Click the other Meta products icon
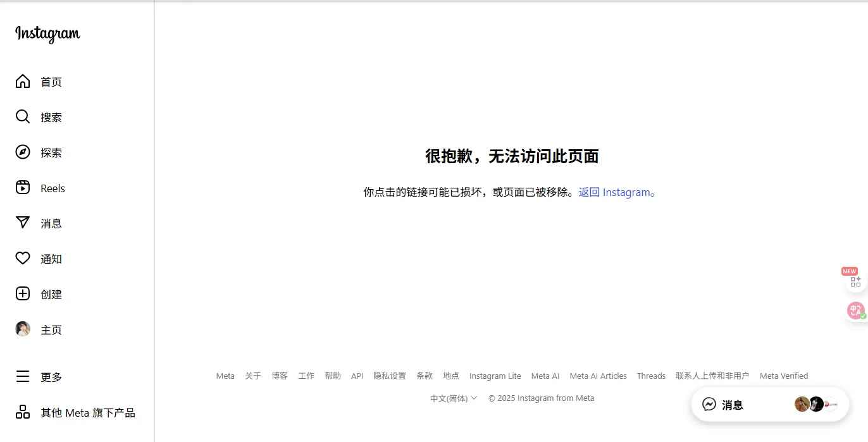Image resolution: width=868 pixels, height=442 pixels. pos(23,412)
